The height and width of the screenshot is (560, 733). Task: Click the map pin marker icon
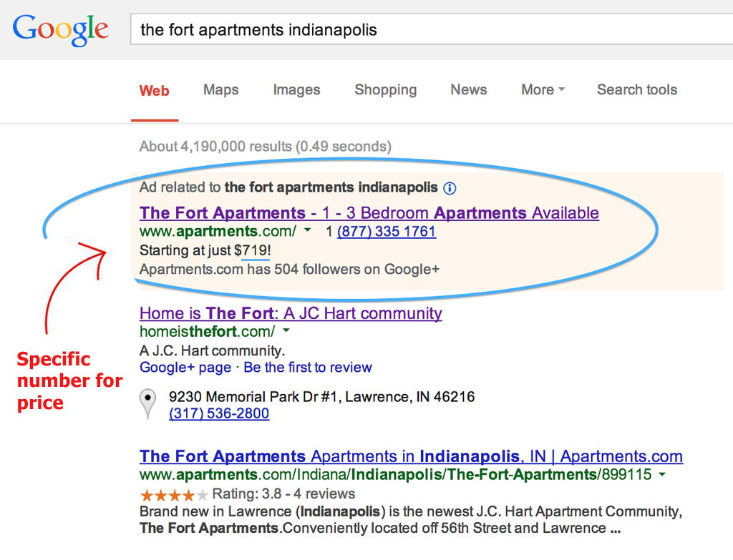coord(148,403)
